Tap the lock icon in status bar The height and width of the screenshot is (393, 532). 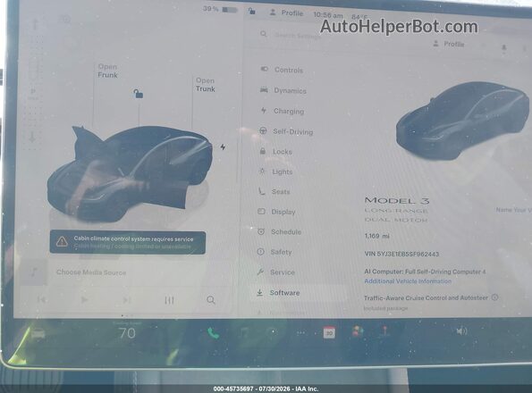251,11
